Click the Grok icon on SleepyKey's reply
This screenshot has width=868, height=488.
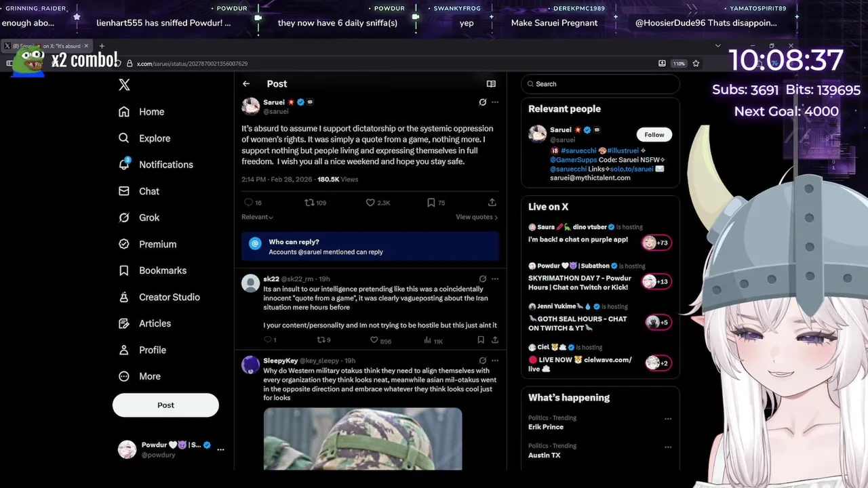click(482, 361)
